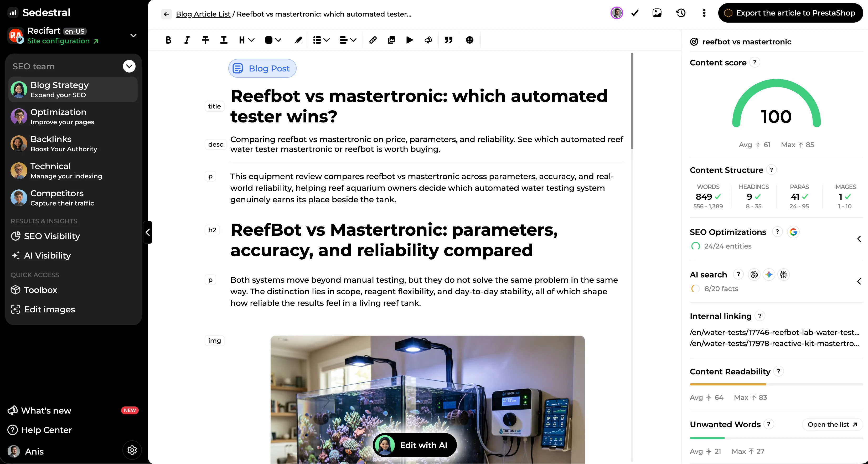This screenshot has height=464, width=868.
Task: Click the checkmark validate icon
Action: pyautogui.click(x=635, y=13)
